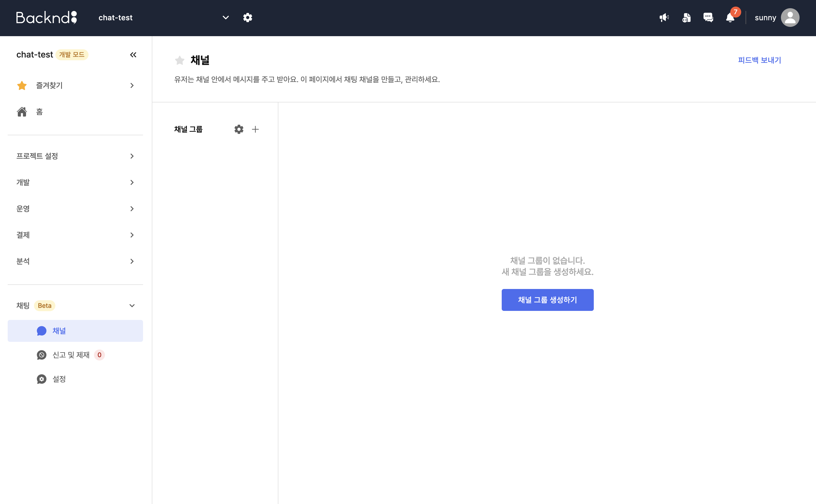Go to 홈 in sidebar
Image resolution: width=816 pixels, height=504 pixels.
pyautogui.click(x=39, y=112)
